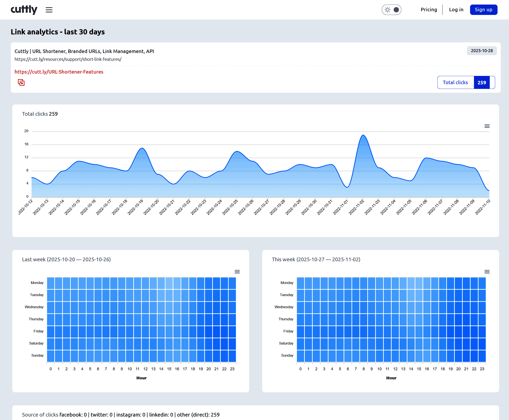Click the Cuttly logo
The width and height of the screenshot is (509, 420).
point(24,10)
